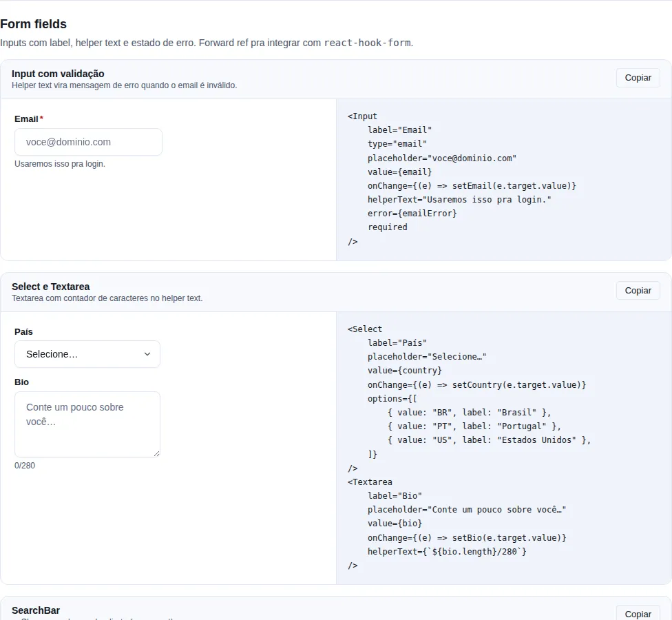
Task: Focus the Email input field
Action: tap(88, 142)
